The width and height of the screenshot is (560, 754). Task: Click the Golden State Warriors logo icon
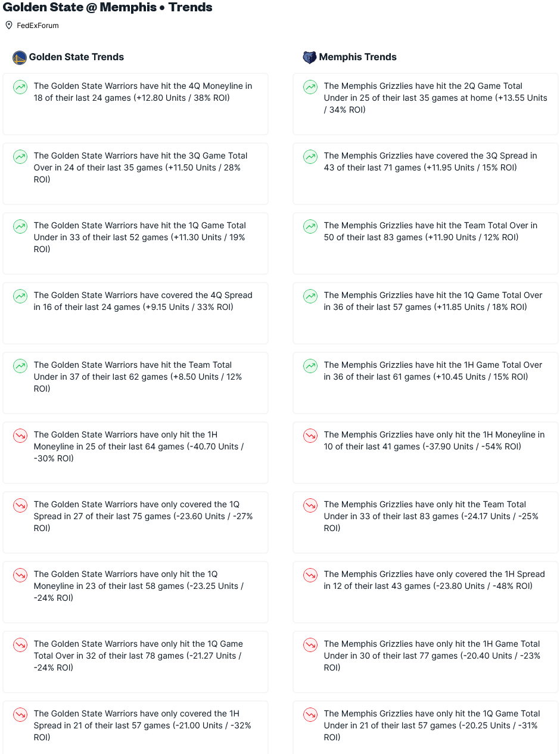coord(20,57)
